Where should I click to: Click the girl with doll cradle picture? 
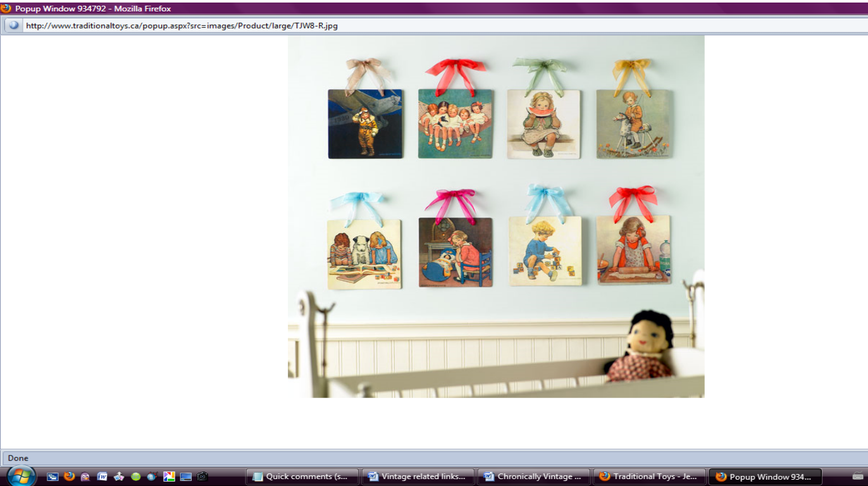tap(455, 252)
